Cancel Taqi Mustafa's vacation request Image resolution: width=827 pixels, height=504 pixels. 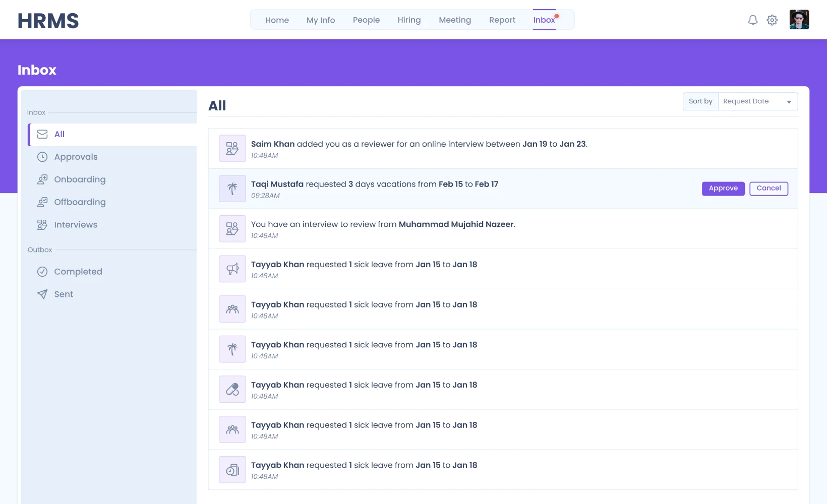(x=769, y=188)
